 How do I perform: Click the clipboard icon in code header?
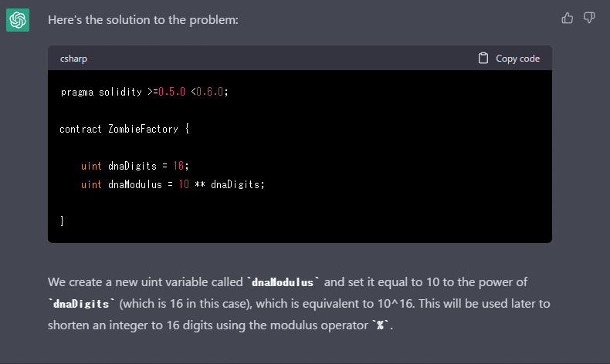coord(483,58)
